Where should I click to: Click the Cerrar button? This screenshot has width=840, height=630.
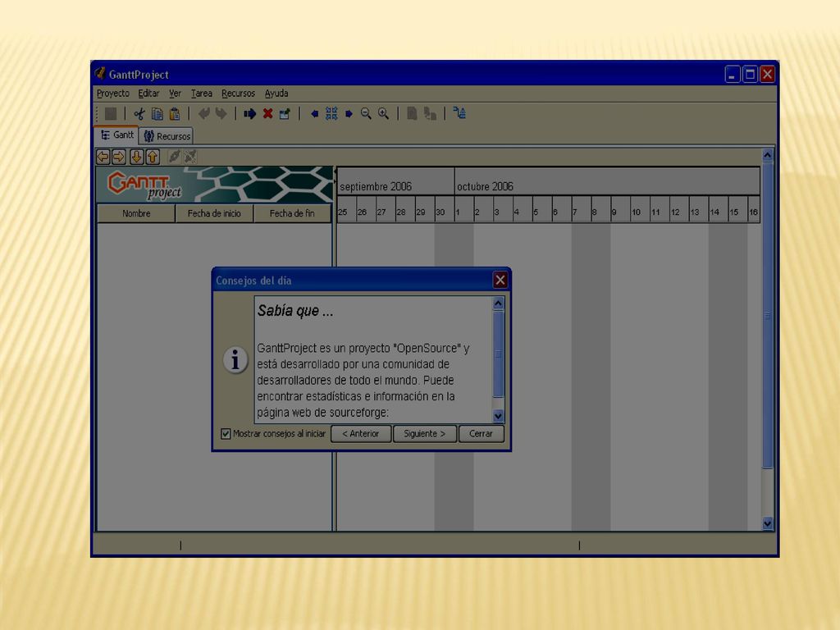(481, 433)
